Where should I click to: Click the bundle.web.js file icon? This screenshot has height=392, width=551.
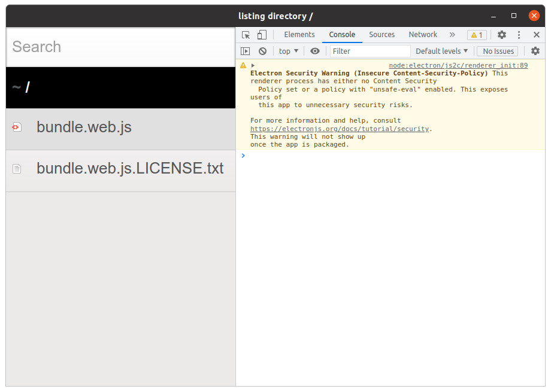pos(17,127)
